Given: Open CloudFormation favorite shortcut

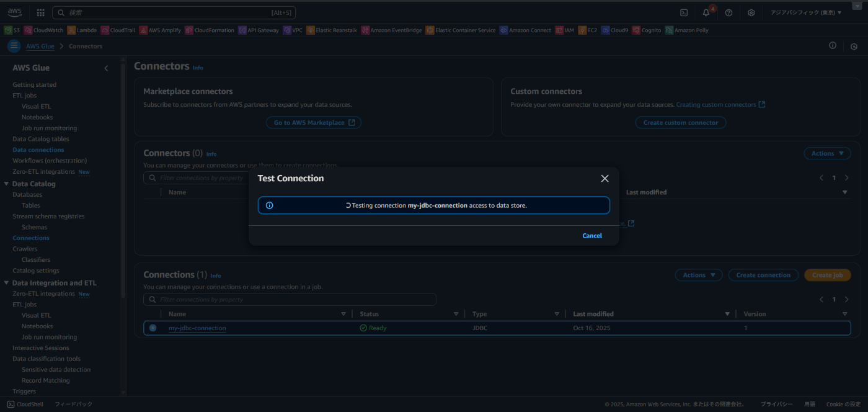Looking at the screenshot, I should (x=210, y=30).
